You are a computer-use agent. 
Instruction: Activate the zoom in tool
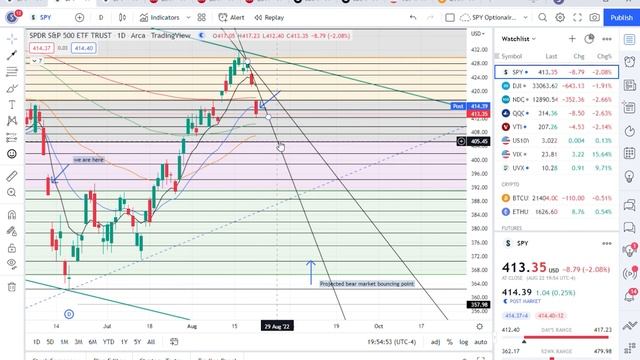[12, 193]
